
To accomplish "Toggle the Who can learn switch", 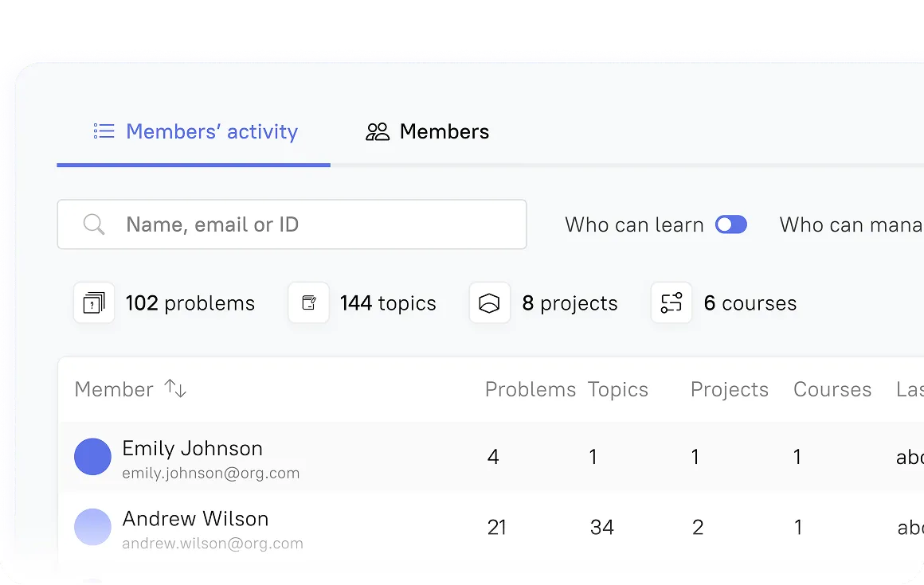I will [x=730, y=224].
